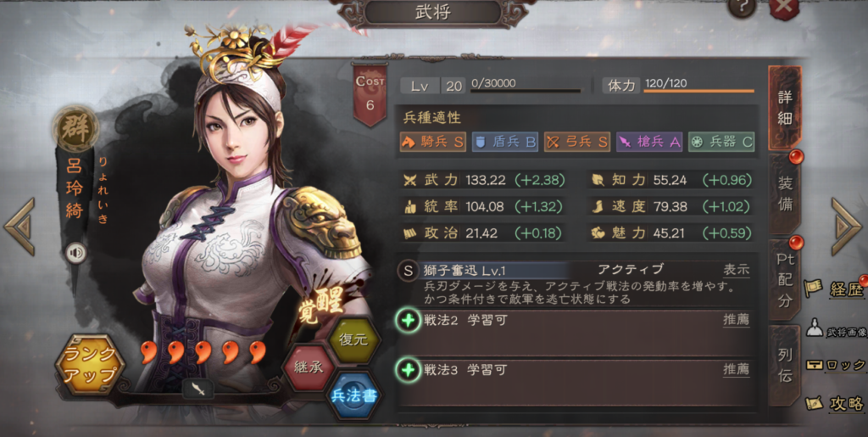Click the ランクアップ button

pos(90,364)
